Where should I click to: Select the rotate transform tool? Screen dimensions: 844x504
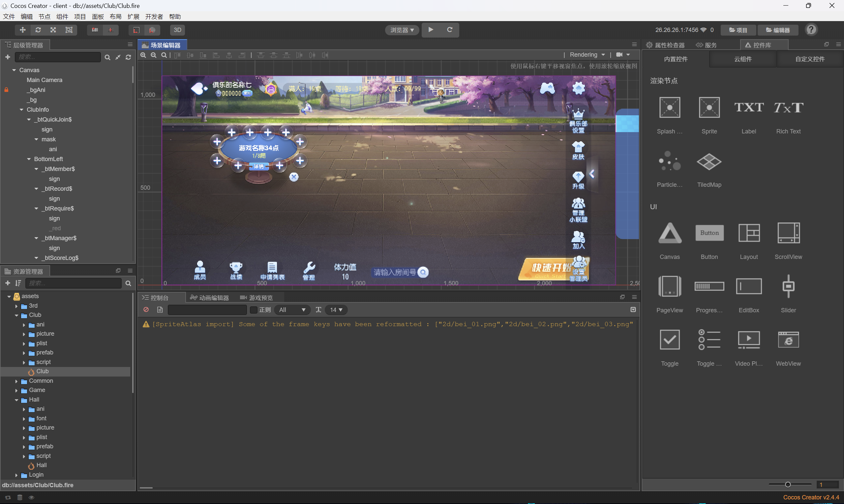[x=38, y=30]
